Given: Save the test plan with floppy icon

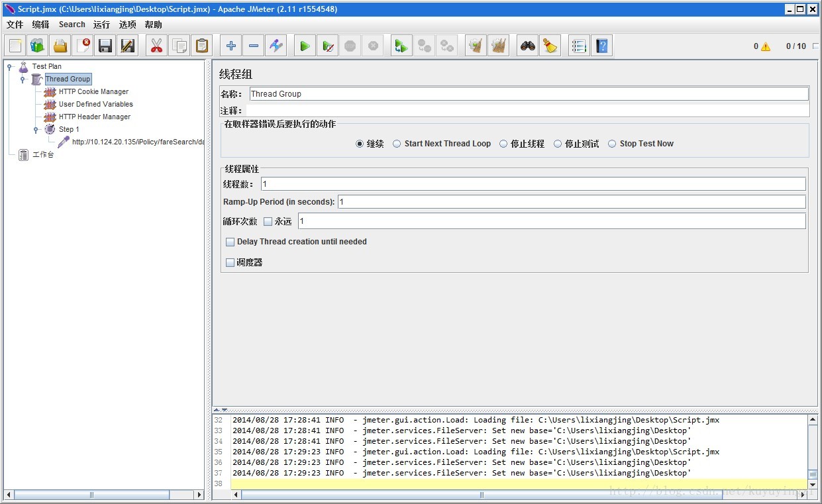Looking at the screenshot, I should [x=105, y=46].
